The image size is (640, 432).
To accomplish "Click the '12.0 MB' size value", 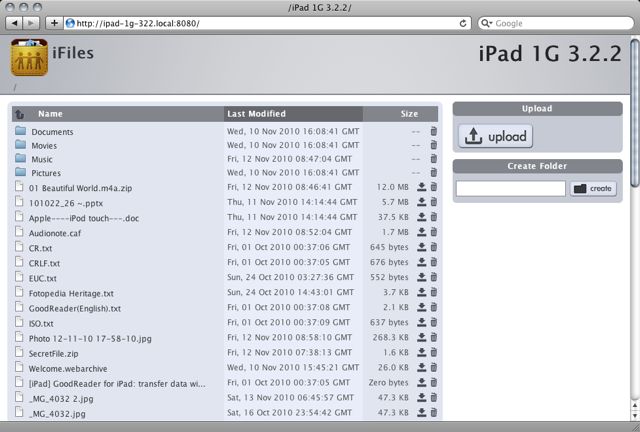I will click(392, 187).
